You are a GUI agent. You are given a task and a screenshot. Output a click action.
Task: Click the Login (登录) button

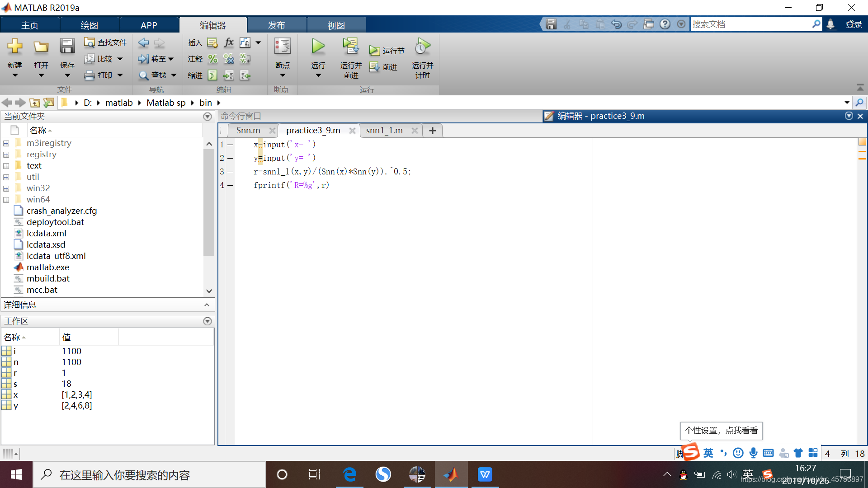[x=854, y=24]
